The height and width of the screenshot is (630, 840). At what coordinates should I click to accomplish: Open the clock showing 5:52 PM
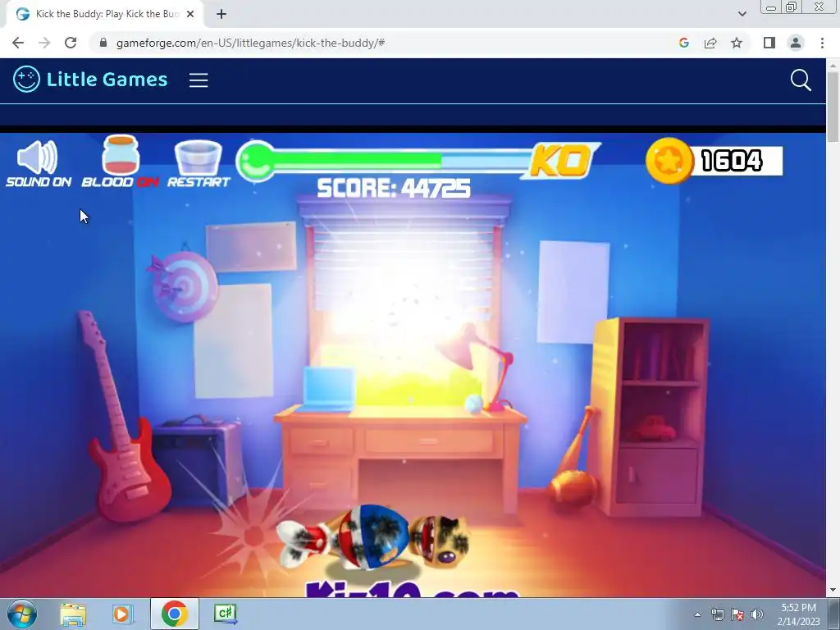[798, 614]
